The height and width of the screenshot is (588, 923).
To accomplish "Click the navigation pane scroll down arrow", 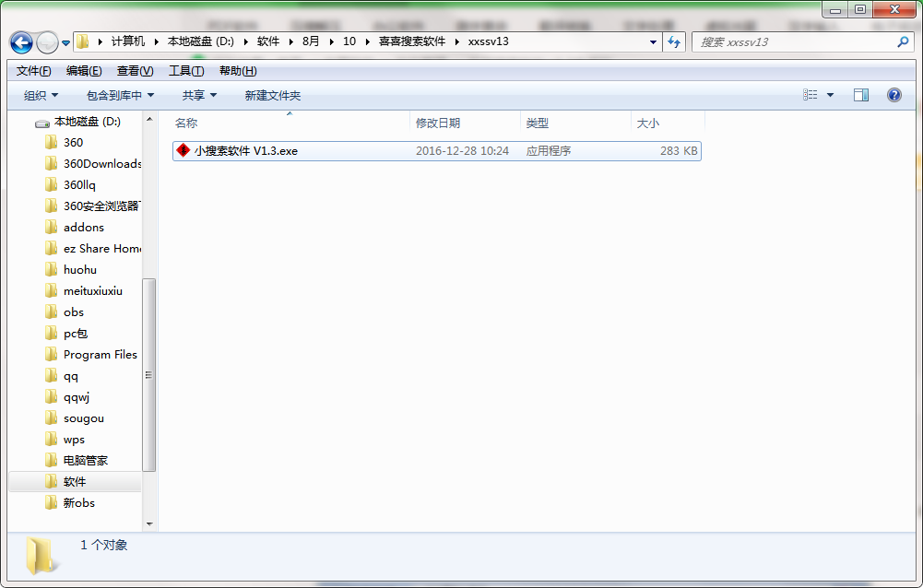I will tap(149, 523).
